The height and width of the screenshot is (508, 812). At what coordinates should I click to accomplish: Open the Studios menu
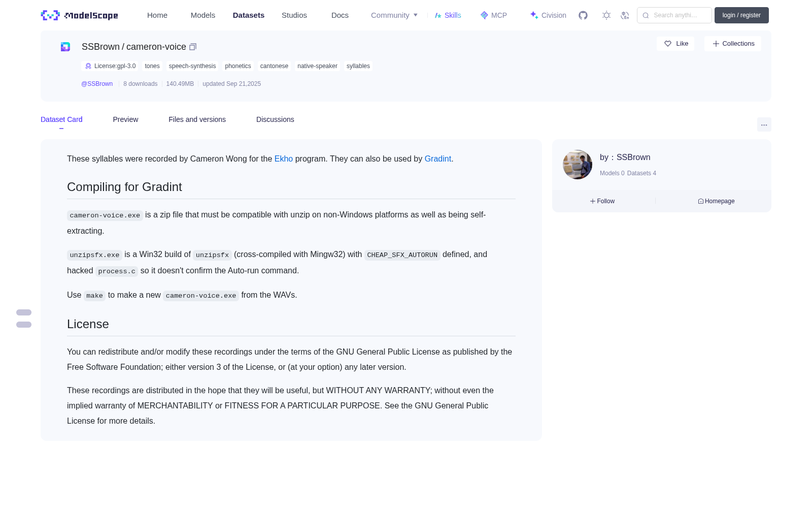point(294,15)
